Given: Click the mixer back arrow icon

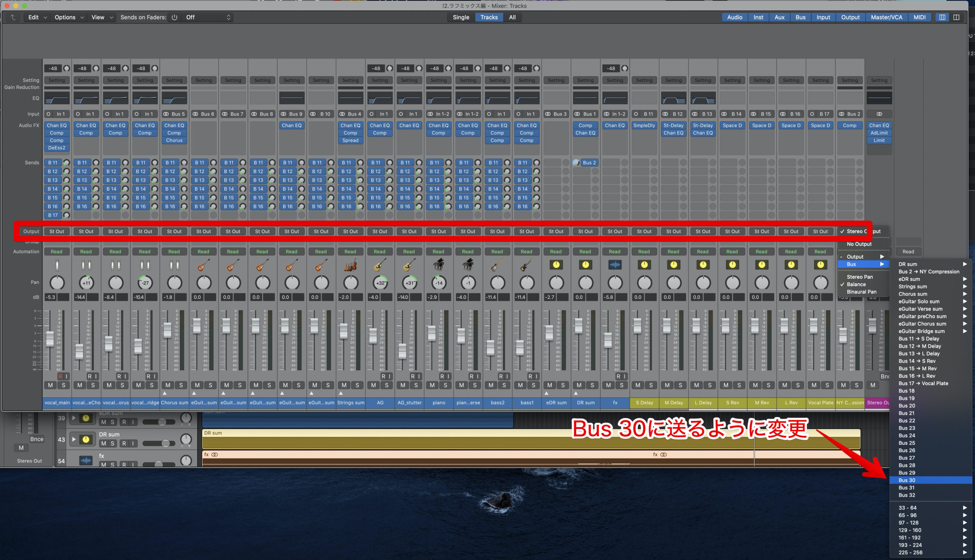Looking at the screenshot, I should tap(13, 17).
